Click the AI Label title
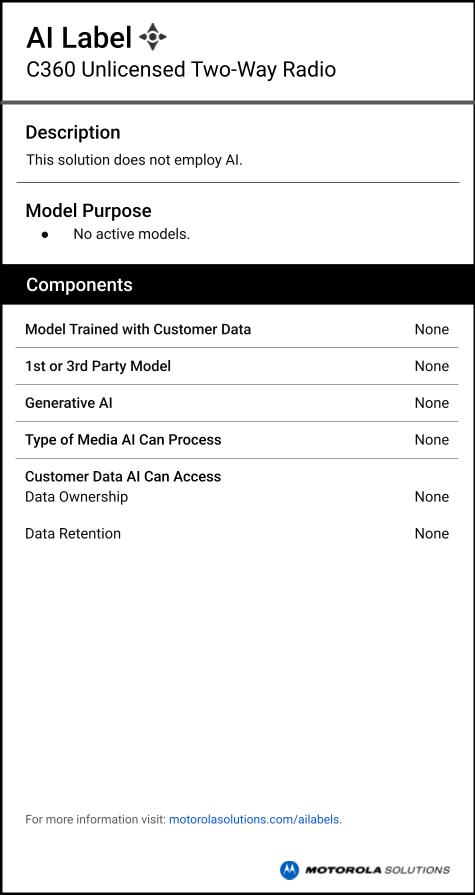Viewport: 475px width, 895px height. [79, 38]
